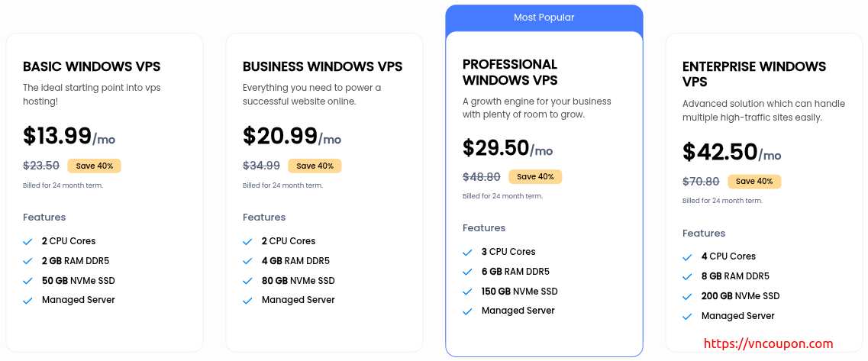Open the Enterprise Windows VPS plan title
This screenshot has height=361, width=868.
coord(754,74)
